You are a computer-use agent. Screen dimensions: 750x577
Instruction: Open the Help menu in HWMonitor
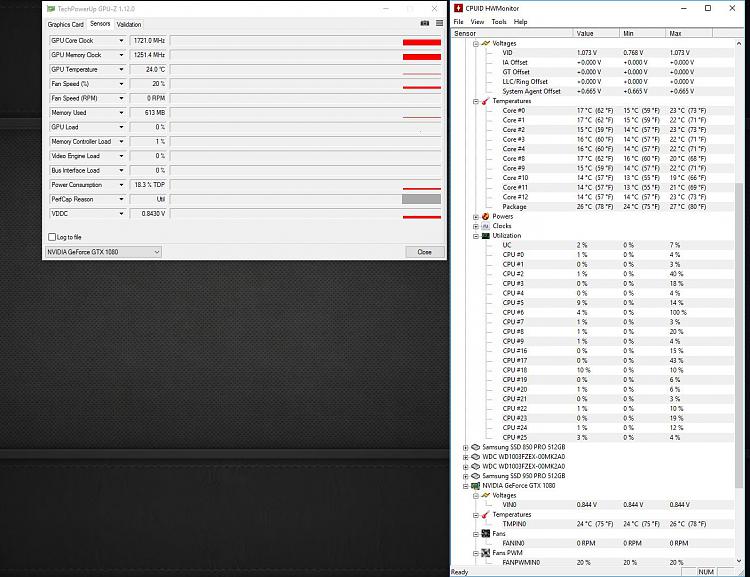(x=520, y=22)
